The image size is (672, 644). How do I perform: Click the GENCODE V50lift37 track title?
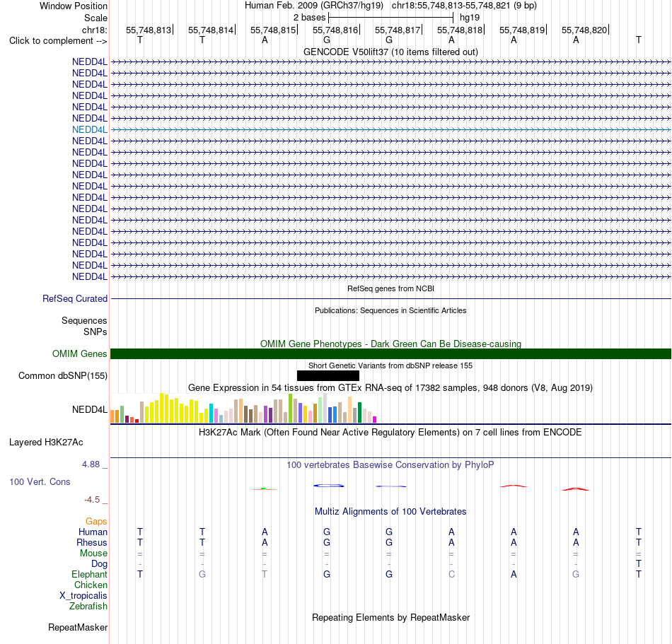point(390,52)
